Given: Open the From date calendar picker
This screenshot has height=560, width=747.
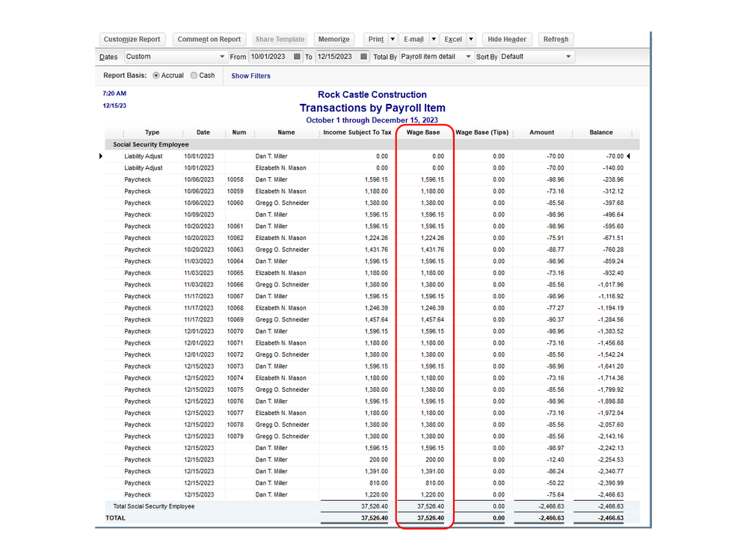Looking at the screenshot, I should click(295, 56).
